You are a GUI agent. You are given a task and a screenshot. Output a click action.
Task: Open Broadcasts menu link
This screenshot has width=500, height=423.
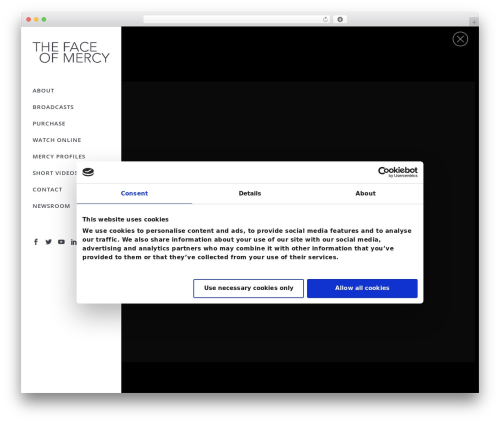coord(53,107)
